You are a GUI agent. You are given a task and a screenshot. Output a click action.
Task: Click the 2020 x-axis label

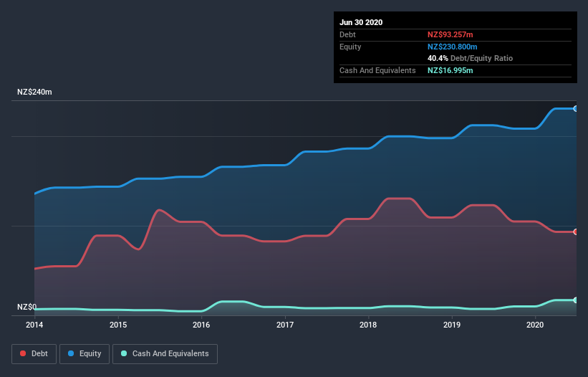click(x=535, y=325)
